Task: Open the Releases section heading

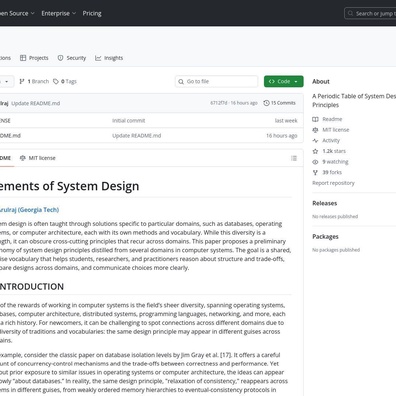Action: [325, 203]
